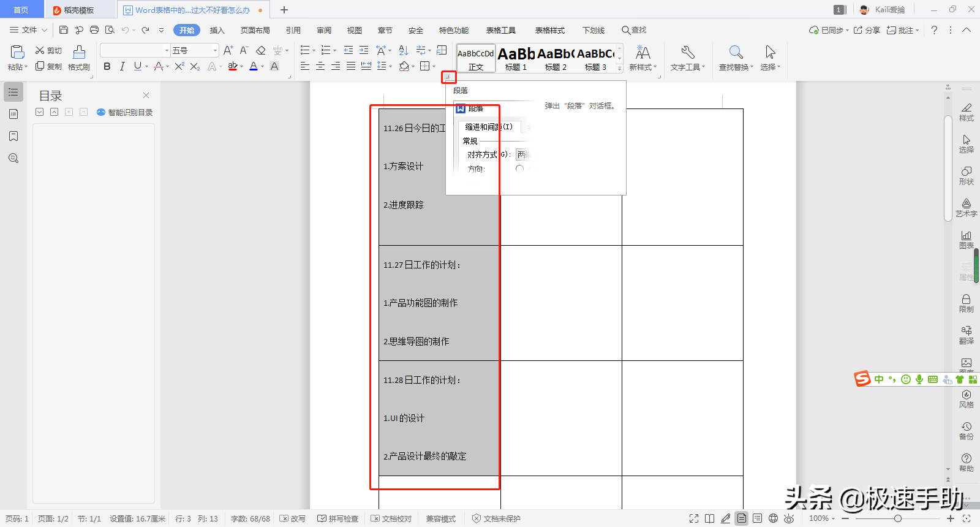Click the Paste clipboard icon
This screenshot has height=527, width=980.
coord(17,52)
